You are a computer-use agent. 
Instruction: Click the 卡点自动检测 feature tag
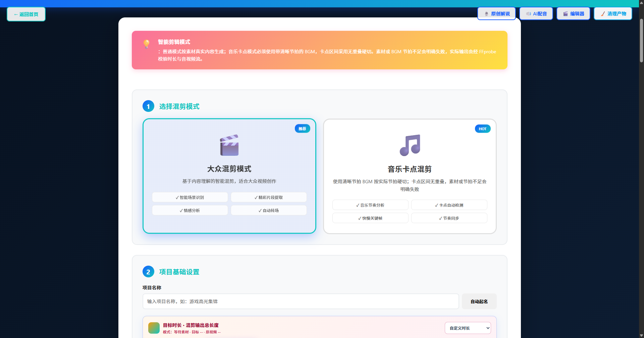pyautogui.click(x=449, y=205)
